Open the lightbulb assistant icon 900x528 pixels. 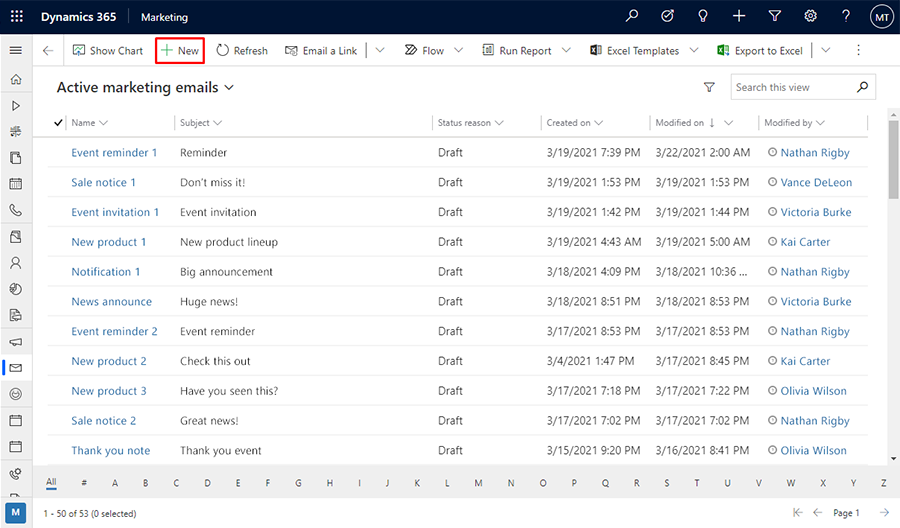[x=703, y=16]
